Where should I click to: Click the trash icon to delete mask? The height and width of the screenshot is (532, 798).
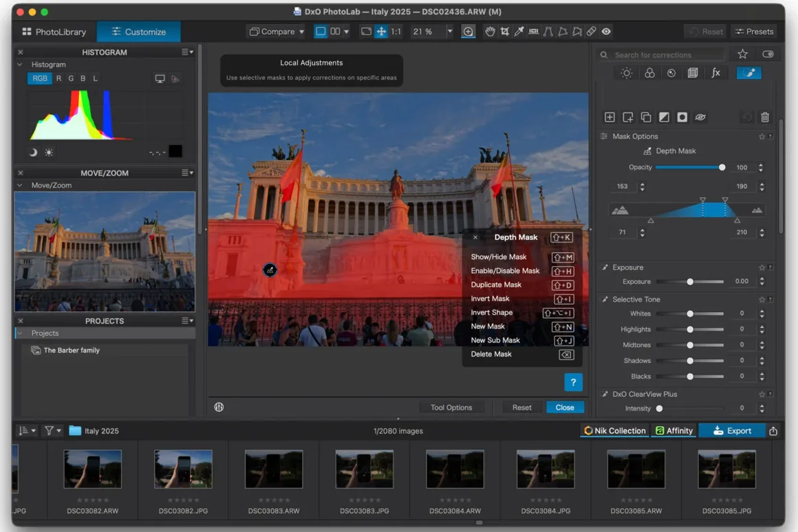764,118
